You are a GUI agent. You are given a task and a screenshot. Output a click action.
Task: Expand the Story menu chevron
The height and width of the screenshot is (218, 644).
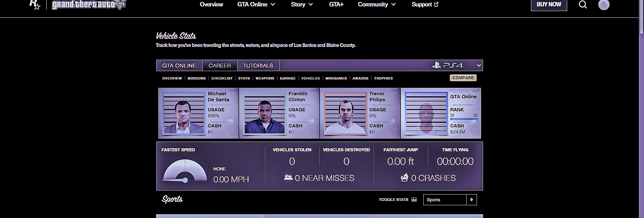311,4
